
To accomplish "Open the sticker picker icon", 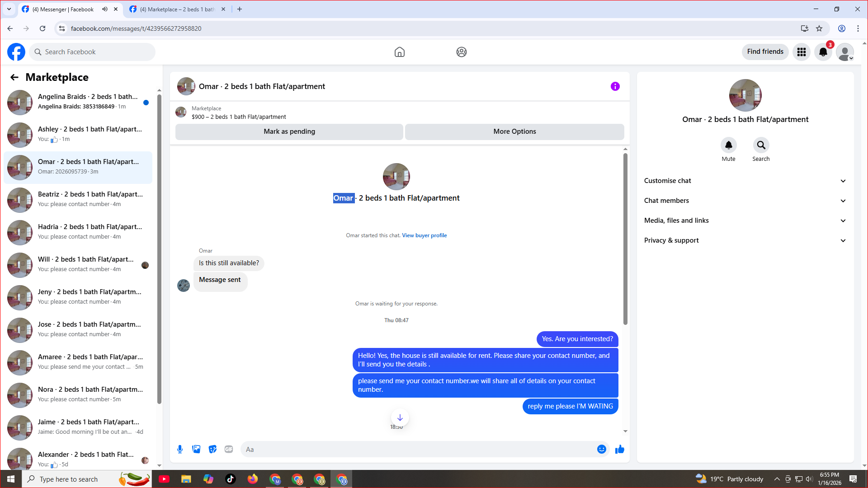I will point(212,449).
